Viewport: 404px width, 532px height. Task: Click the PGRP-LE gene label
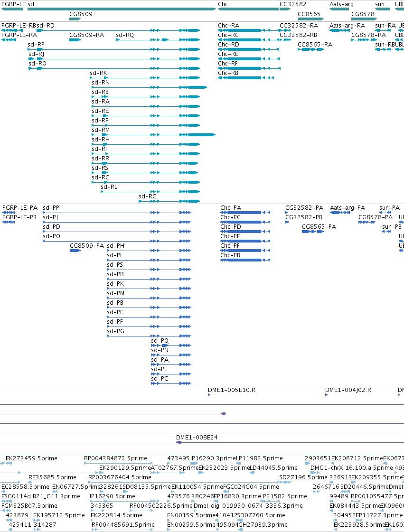pyautogui.click(x=14, y=4)
